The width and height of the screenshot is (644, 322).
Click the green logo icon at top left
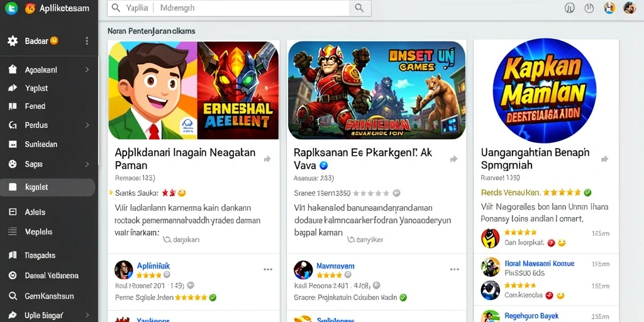point(11,8)
